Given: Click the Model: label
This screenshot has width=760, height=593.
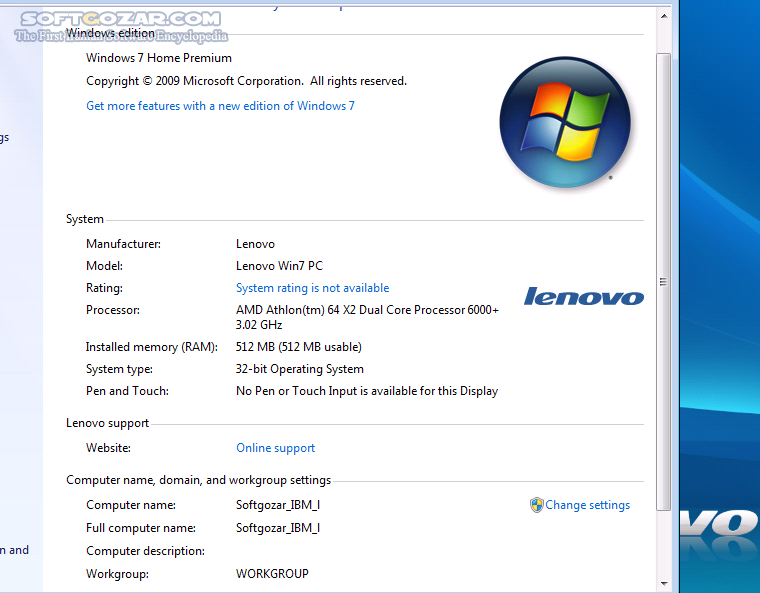Looking at the screenshot, I should (105, 266).
